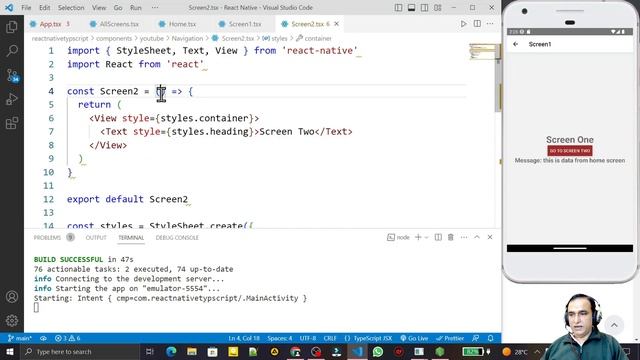Open Manage gear in activity bar
Viewport: 640px width, 360px height.
(x=12, y=320)
